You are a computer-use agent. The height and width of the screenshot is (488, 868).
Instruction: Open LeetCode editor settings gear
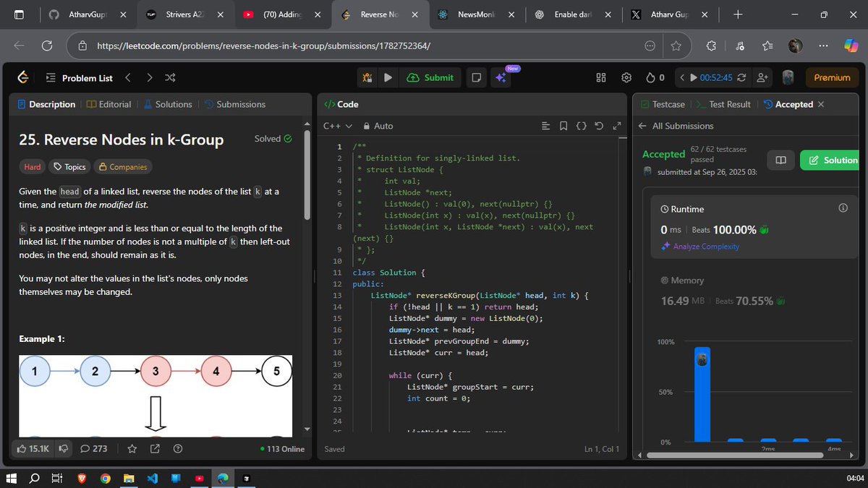626,77
